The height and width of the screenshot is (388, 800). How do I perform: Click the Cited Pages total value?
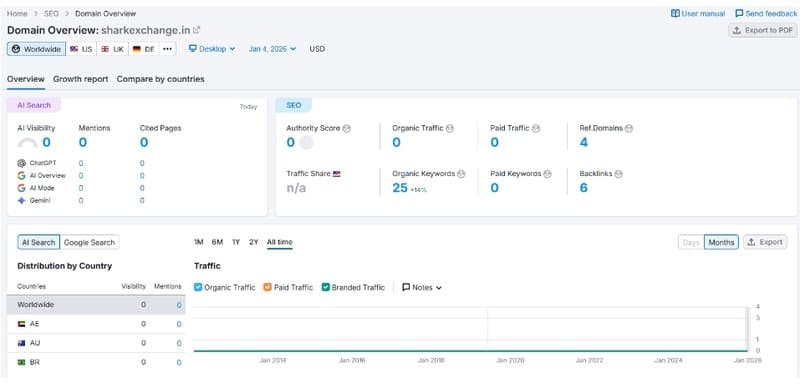pos(144,142)
